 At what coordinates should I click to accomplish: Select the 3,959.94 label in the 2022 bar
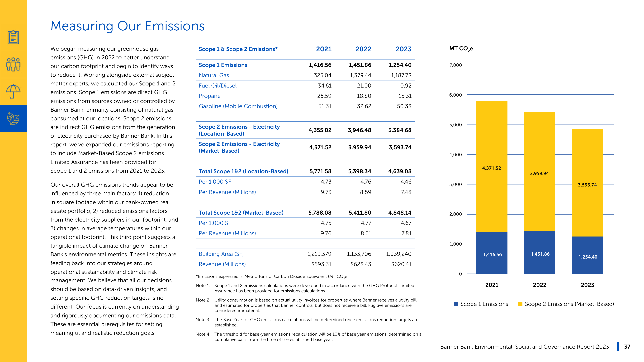[539, 173]
